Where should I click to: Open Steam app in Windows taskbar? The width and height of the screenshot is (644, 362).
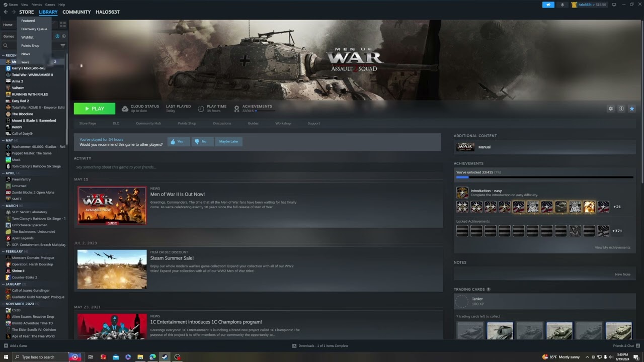click(165, 357)
